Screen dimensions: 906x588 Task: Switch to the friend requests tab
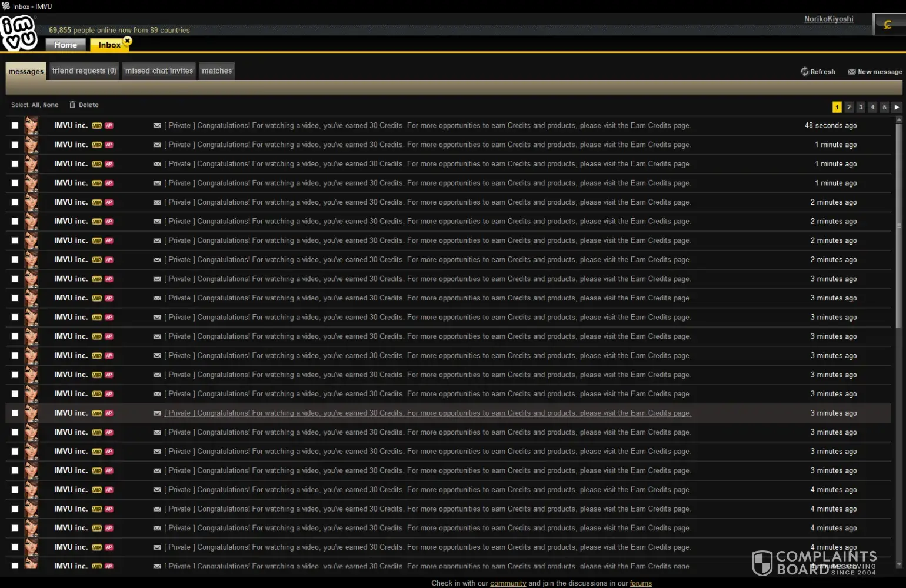point(84,71)
